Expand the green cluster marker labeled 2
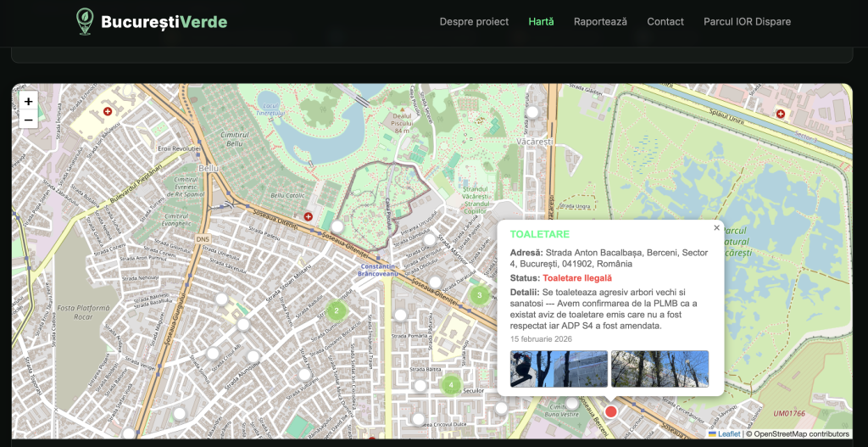 [x=337, y=310]
